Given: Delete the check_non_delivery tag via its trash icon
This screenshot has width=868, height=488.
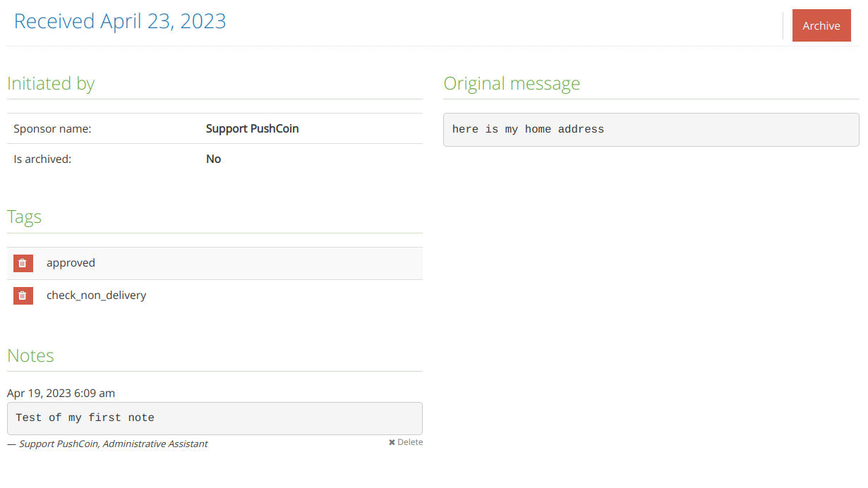Looking at the screenshot, I should [23, 295].
